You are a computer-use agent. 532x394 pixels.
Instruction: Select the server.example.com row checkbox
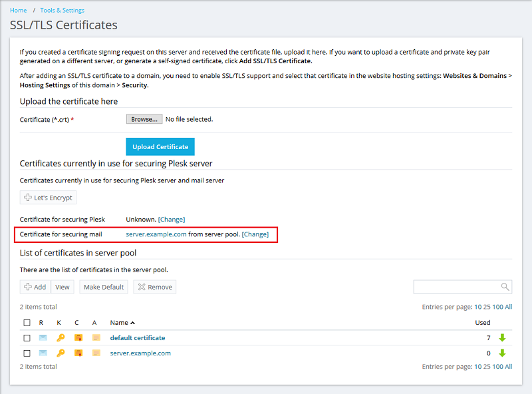pyautogui.click(x=27, y=353)
